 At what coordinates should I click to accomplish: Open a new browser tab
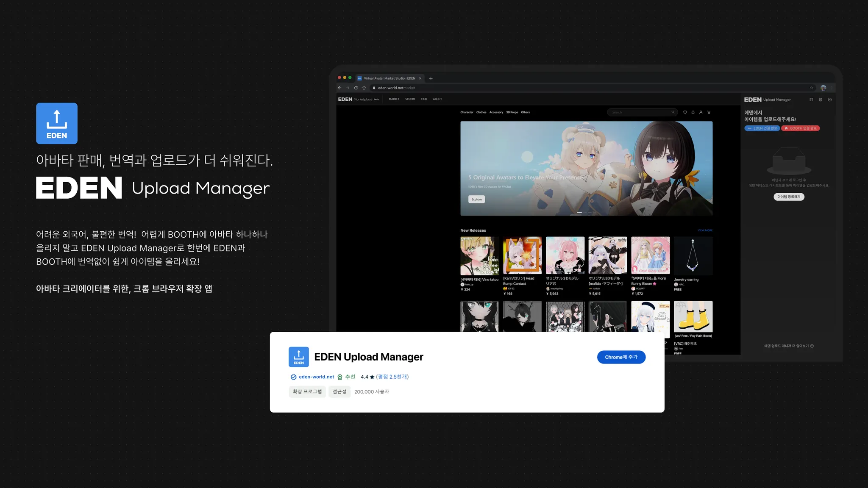(x=431, y=78)
